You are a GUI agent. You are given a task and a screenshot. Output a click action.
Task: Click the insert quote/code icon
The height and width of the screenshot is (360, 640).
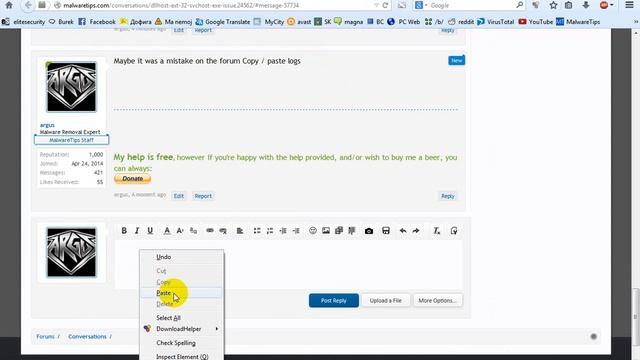(352, 231)
